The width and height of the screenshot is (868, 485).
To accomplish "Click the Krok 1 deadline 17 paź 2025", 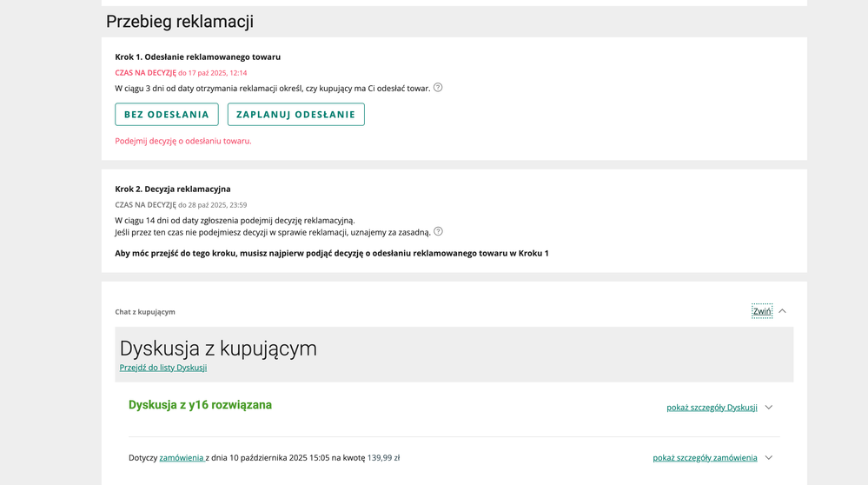I will click(212, 73).
